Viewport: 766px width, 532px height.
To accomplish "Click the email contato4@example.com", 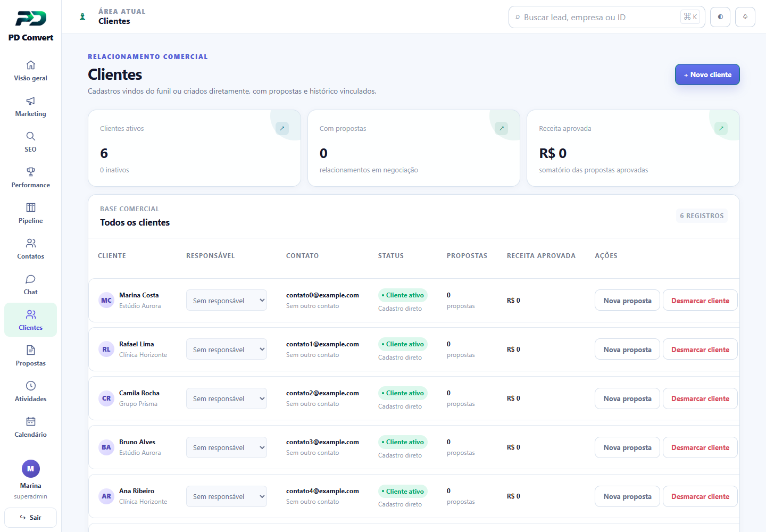I will click(x=322, y=491).
